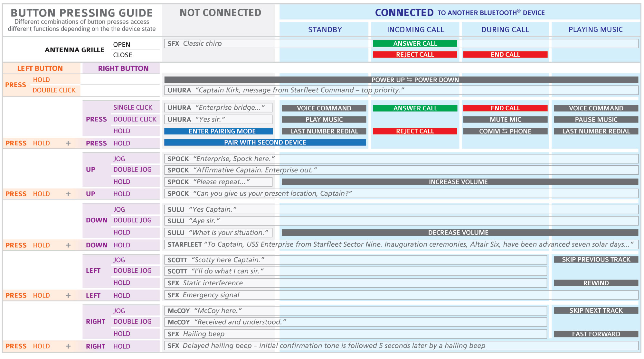Screen dimensions: 644x359
Task: Click the SKIP NEXT TRACK bar
Action: tap(596, 310)
